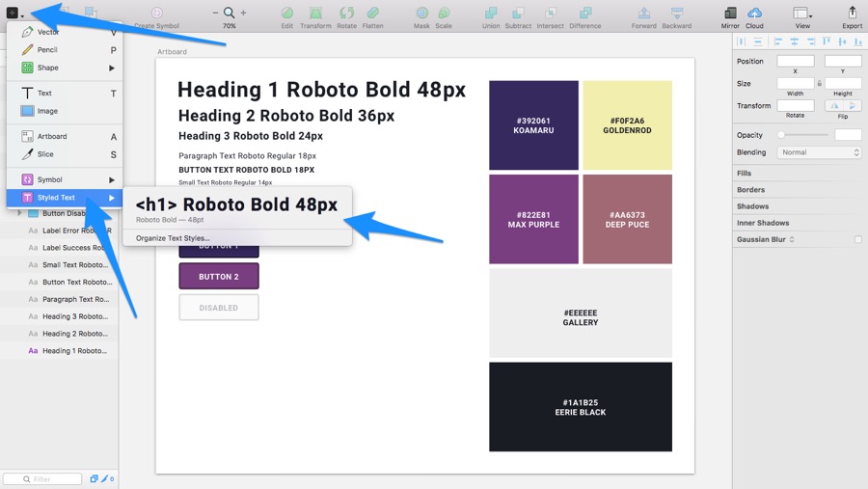Click the magnifier Zoom tool icon
The width and height of the screenshot is (868, 489).
[x=229, y=13]
